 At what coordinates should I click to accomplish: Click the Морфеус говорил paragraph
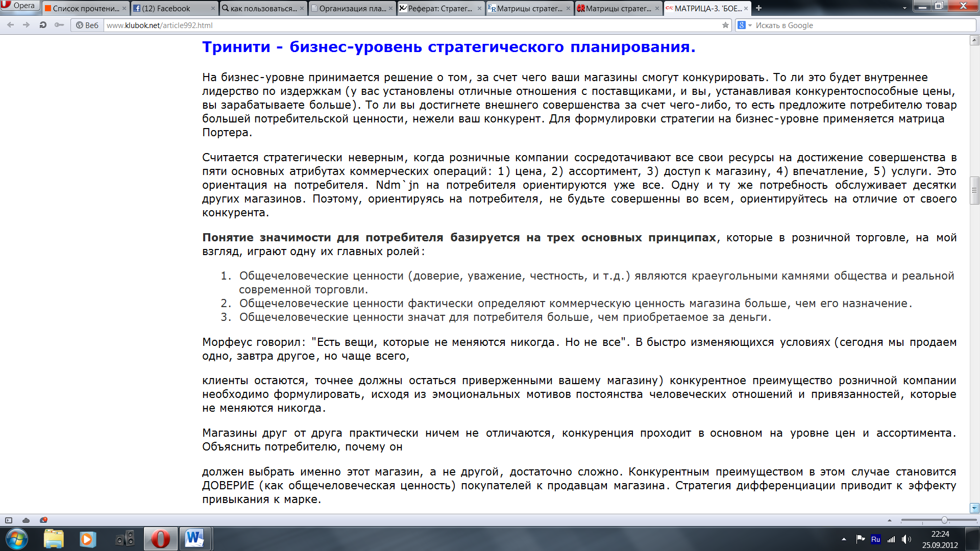pos(579,349)
